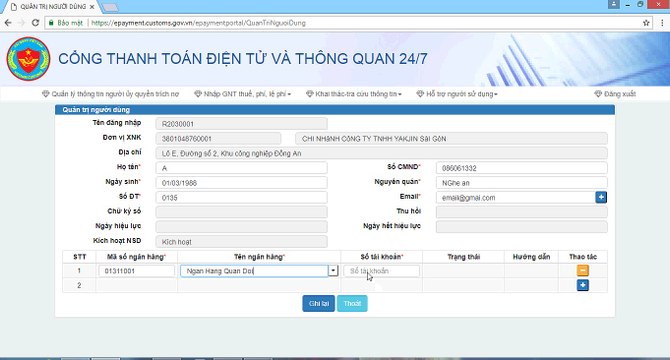
Task: Click the Số tài khoản input field
Action: click(x=382, y=271)
